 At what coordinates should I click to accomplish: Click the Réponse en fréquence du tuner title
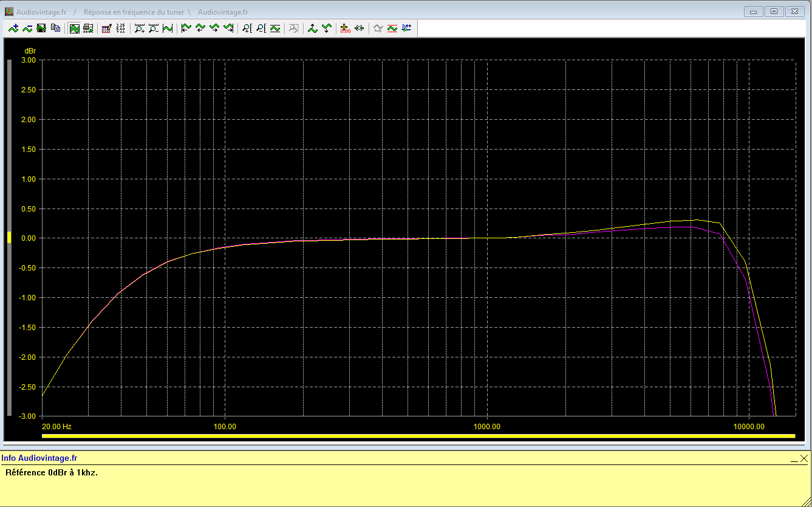[x=134, y=12]
